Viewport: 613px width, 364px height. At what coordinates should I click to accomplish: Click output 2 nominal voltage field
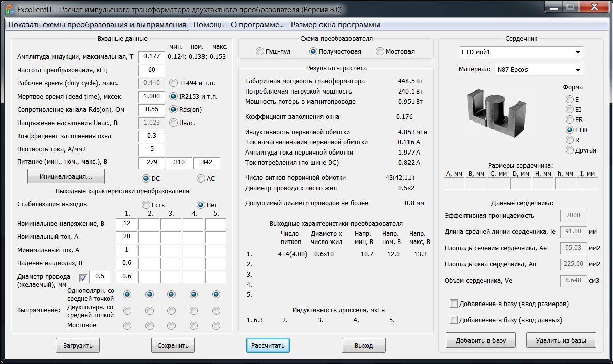(149, 224)
